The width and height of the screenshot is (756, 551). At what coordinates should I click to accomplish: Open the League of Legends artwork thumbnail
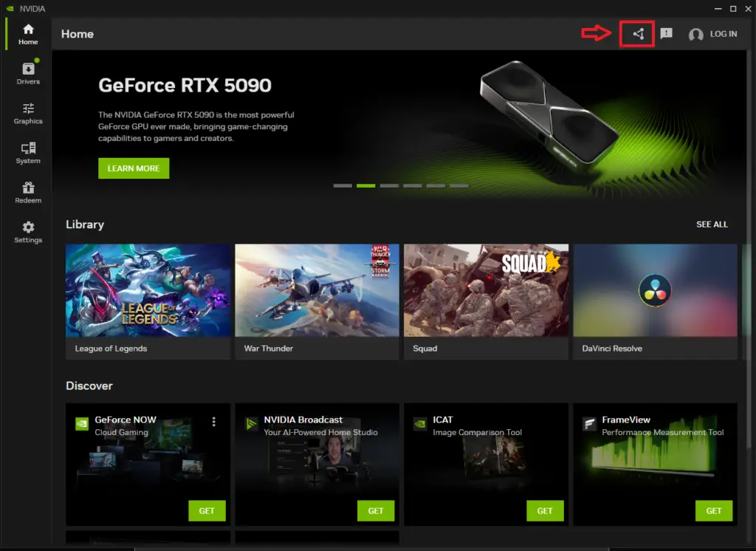click(x=148, y=290)
